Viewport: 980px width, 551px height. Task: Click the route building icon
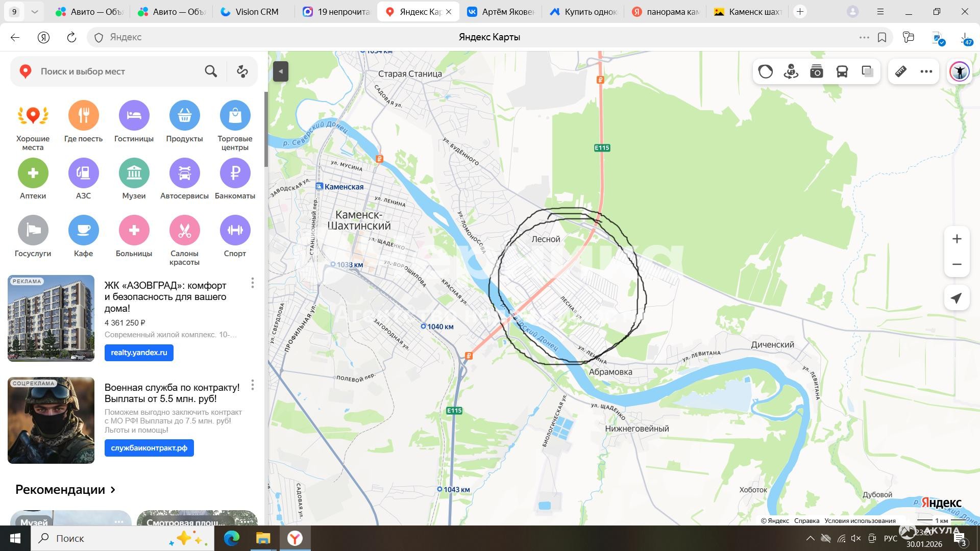(242, 71)
